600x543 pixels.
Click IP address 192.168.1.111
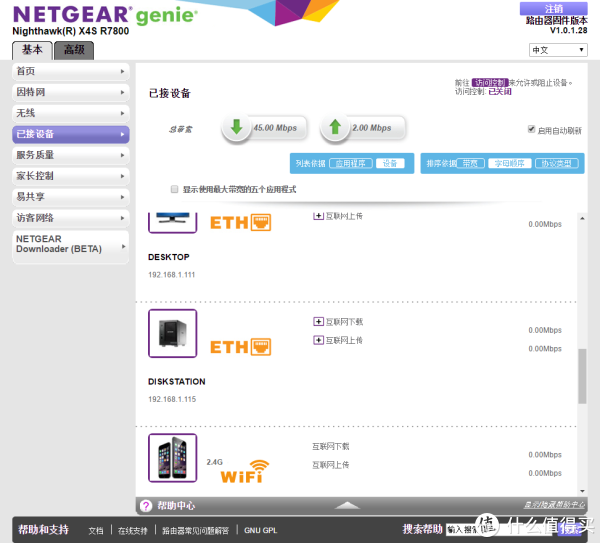tap(172, 275)
